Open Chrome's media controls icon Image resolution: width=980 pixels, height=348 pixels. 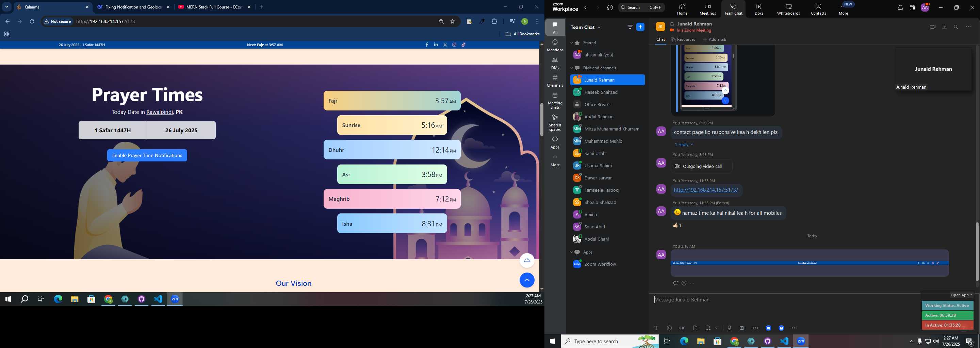tap(512, 21)
